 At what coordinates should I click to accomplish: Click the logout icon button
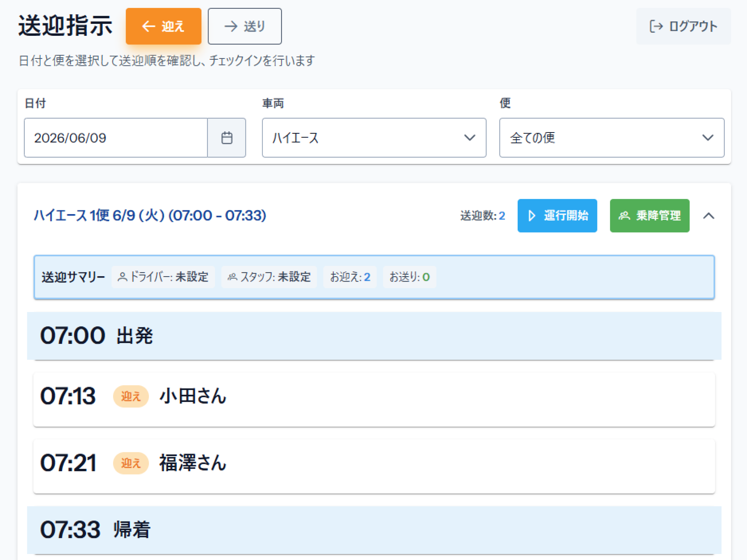(656, 26)
